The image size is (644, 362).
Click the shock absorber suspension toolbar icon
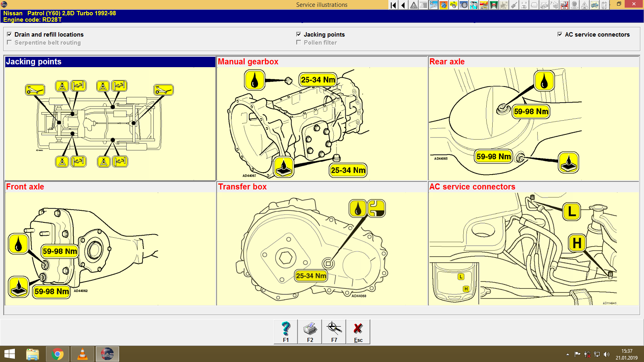[473, 4]
